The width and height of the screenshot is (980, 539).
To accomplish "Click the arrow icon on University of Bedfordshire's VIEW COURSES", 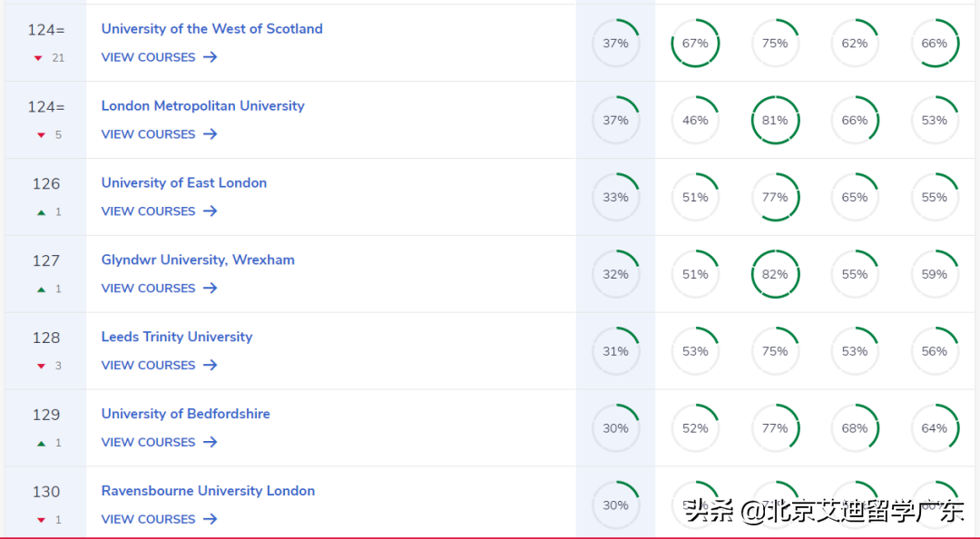I will pos(210,443).
